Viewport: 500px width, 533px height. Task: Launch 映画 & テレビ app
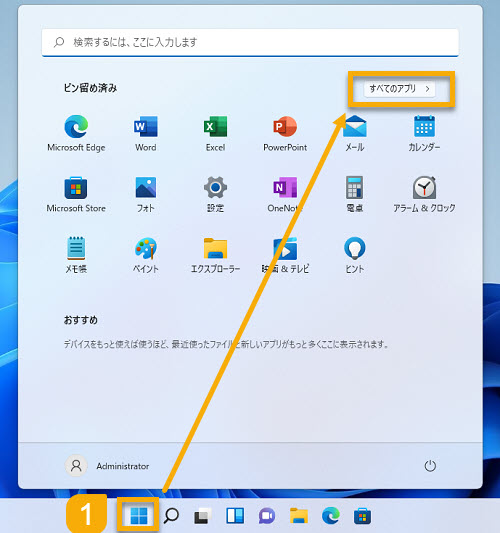pos(285,255)
